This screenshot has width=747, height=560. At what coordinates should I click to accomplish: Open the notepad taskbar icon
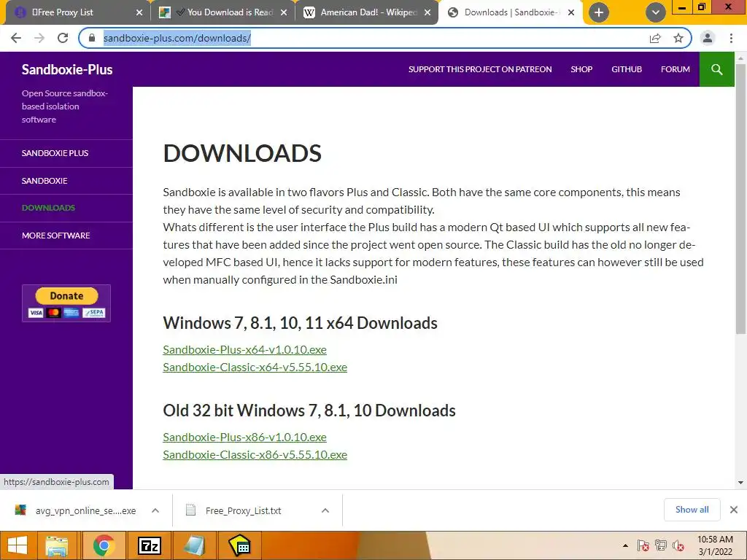195,545
